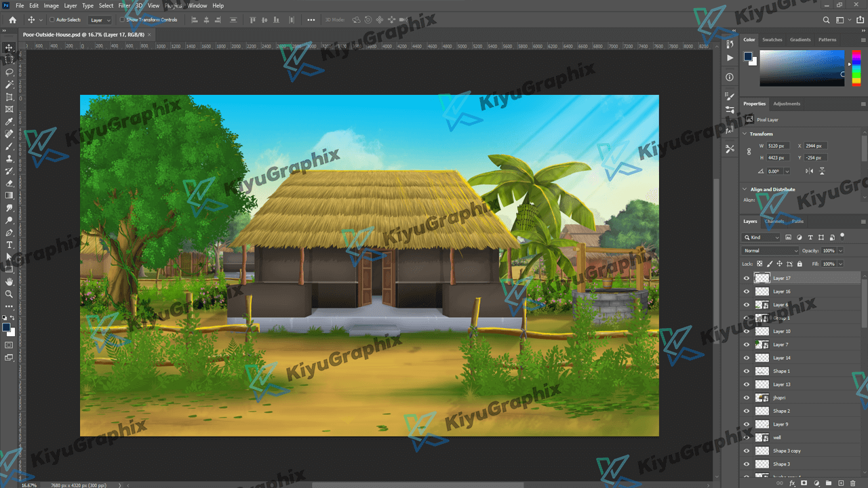Hide the jhopri layer

[x=747, y=398]
